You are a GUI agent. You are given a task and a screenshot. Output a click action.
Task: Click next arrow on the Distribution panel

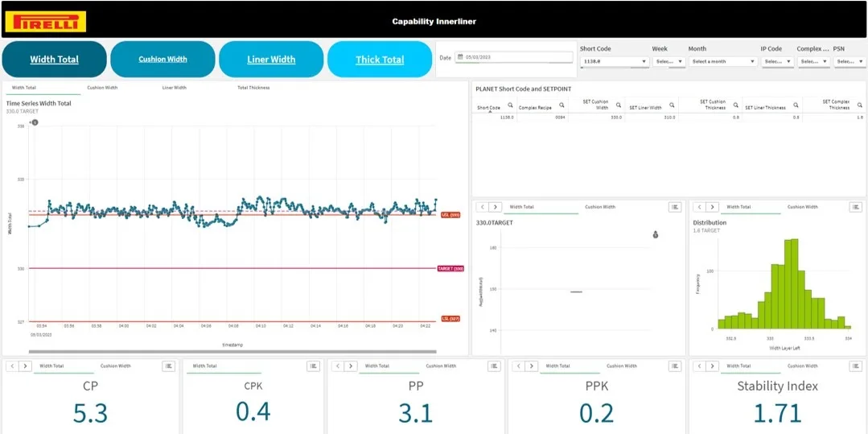coord(713,207)
